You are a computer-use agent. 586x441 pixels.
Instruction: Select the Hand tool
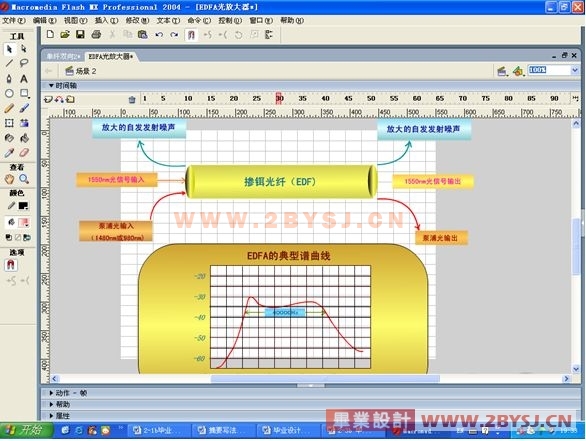click(9, 179)
